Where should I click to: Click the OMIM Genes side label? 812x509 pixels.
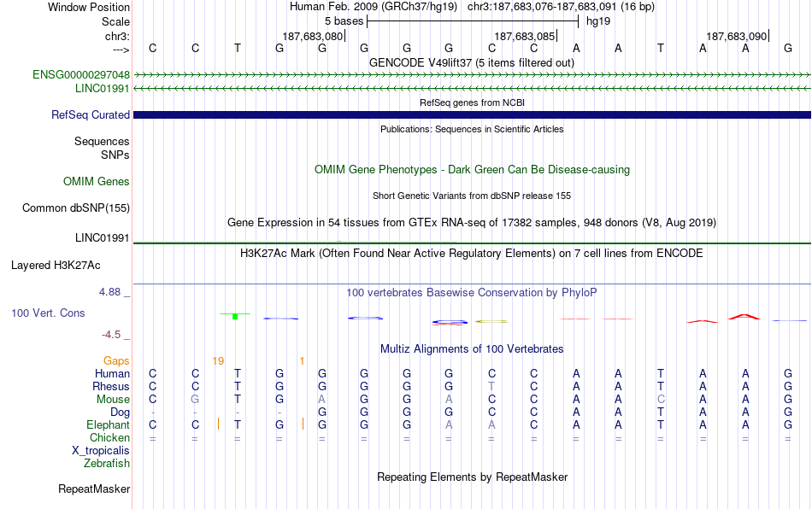pos(97,182)
